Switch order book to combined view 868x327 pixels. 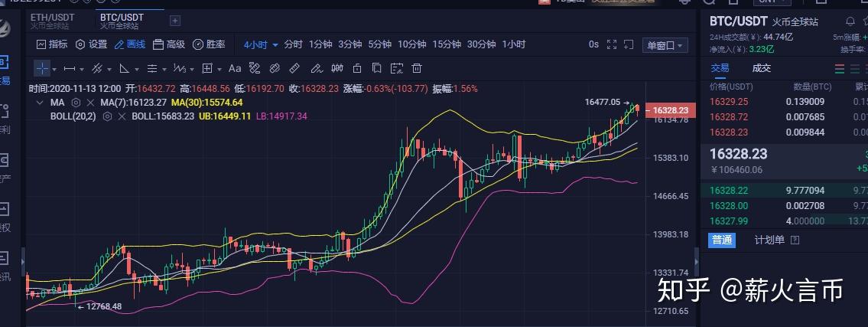(840, 68)
